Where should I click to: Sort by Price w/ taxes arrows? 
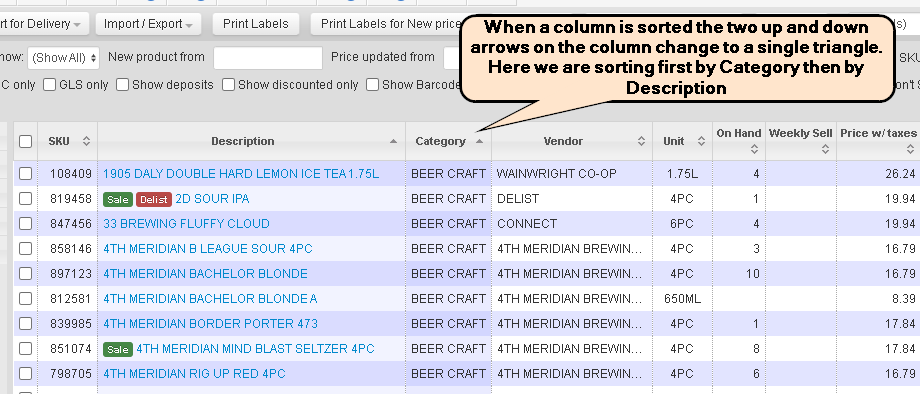coord(910,150)
